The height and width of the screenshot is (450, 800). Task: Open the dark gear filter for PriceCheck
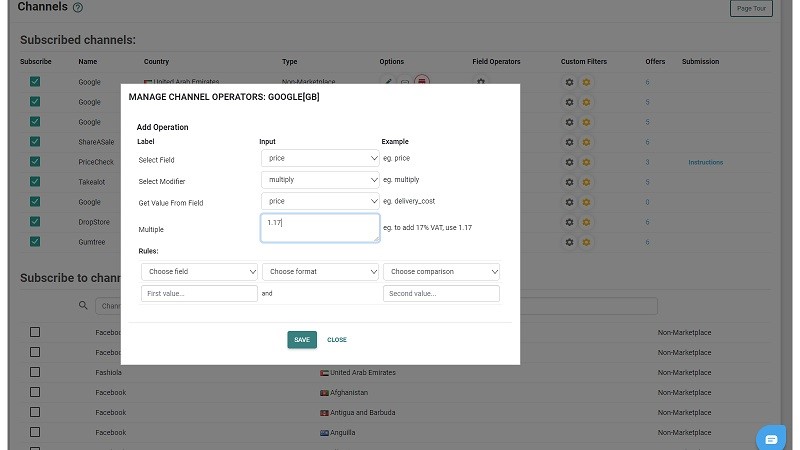[569, 162]
